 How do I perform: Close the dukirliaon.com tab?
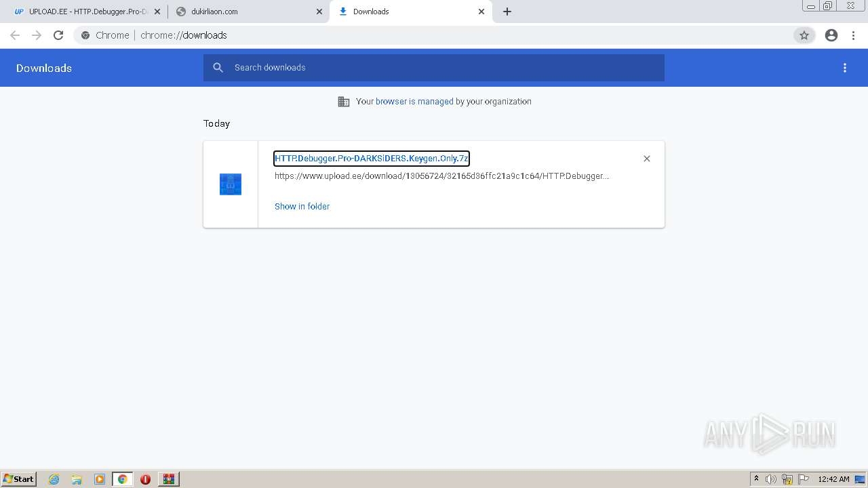click(319, 12)
